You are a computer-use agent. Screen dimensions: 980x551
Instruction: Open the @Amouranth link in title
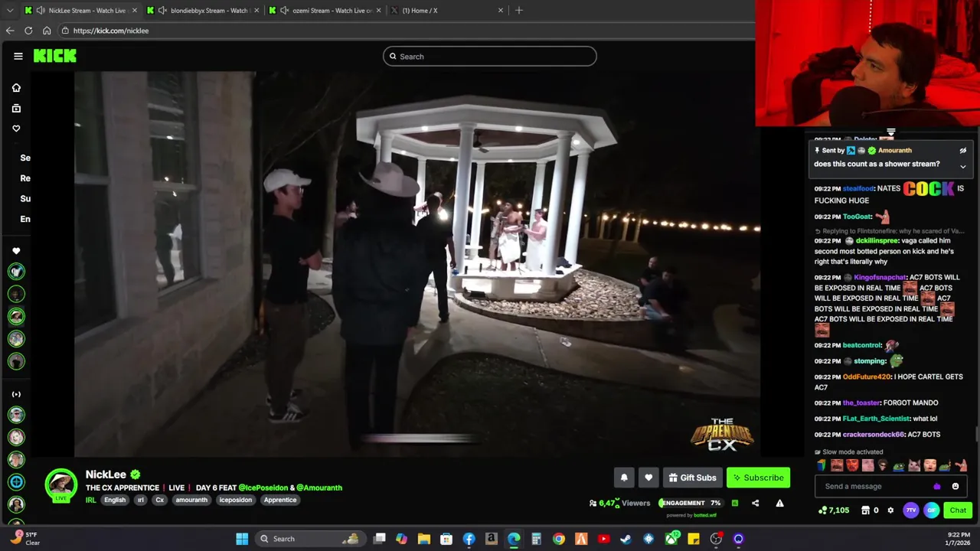[x=319, y=487]
